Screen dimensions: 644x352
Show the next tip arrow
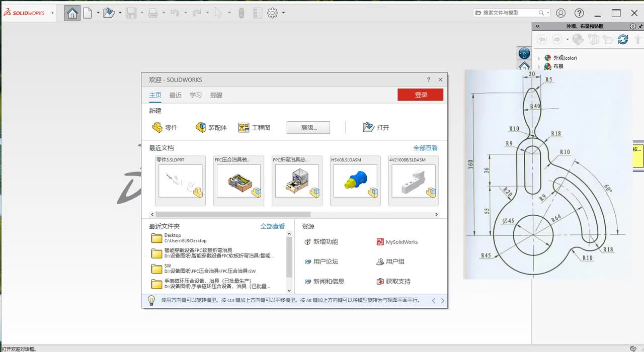coord(443,301)
